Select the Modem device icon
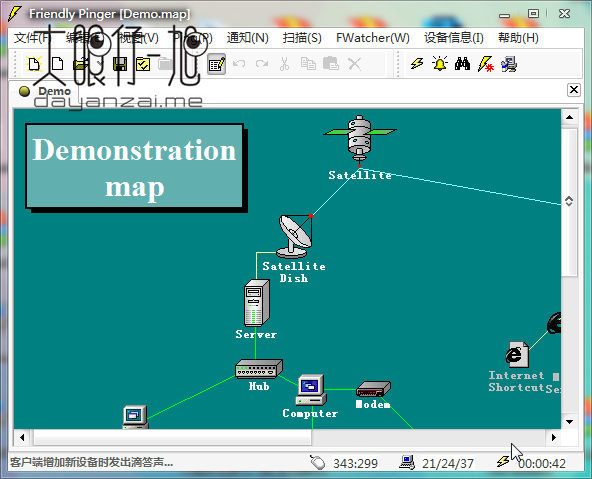This screenshot has width=592, height=479. click(x=373, y=389)
